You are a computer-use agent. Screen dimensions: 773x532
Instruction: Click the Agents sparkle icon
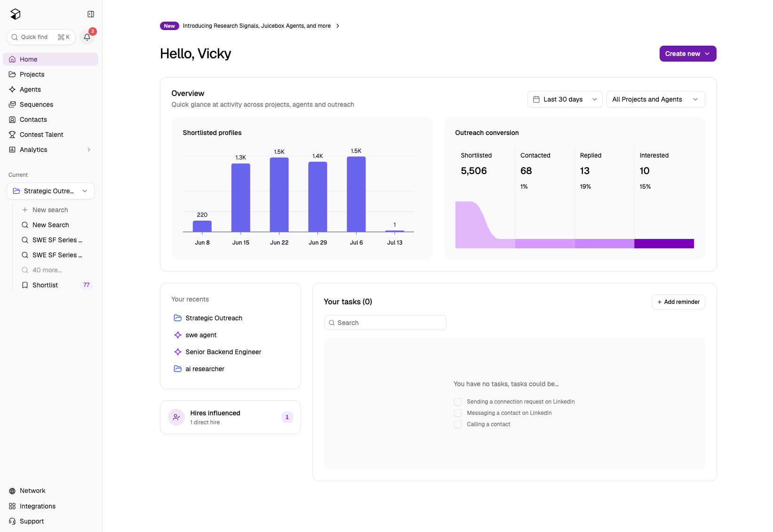pyautogui.click(x=12, y=89)
